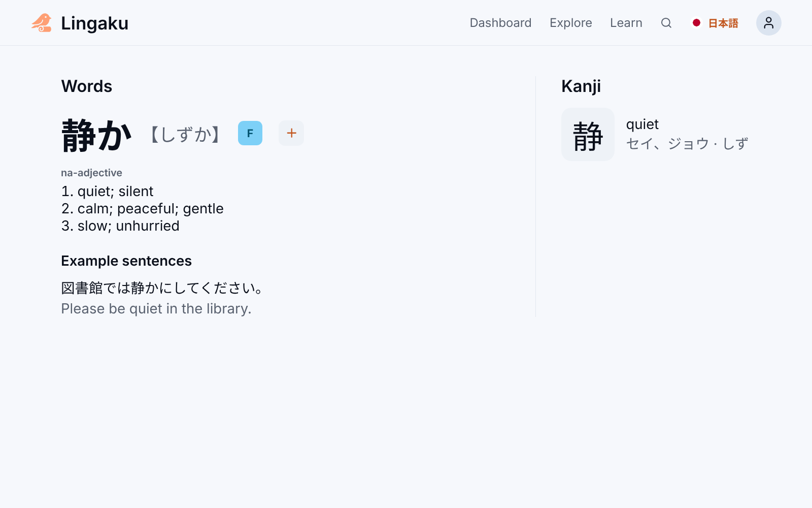Open the Dashboard nav item

500,23
